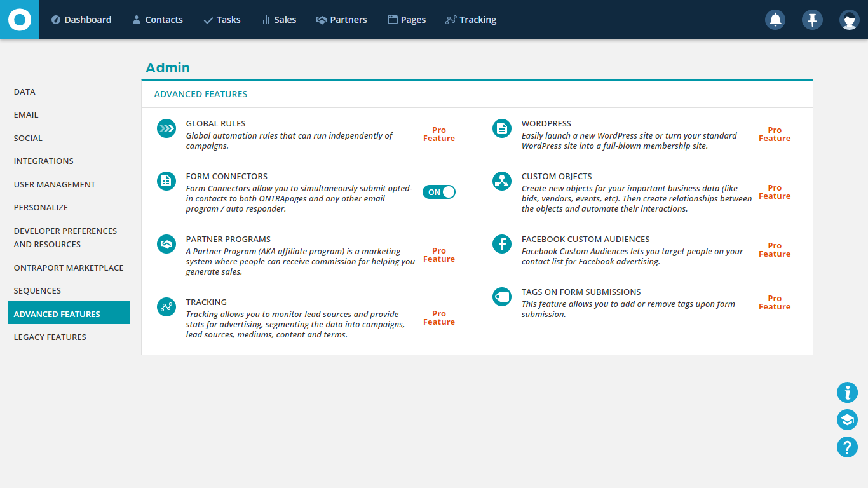Click the Global Rules arrows icon

click(x=166, y=128)
